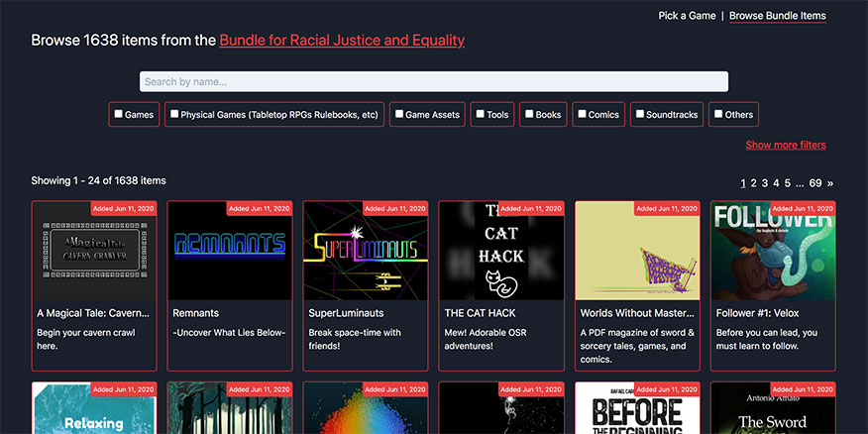
Task: Jump to page 69
Action: click(815, 183)
